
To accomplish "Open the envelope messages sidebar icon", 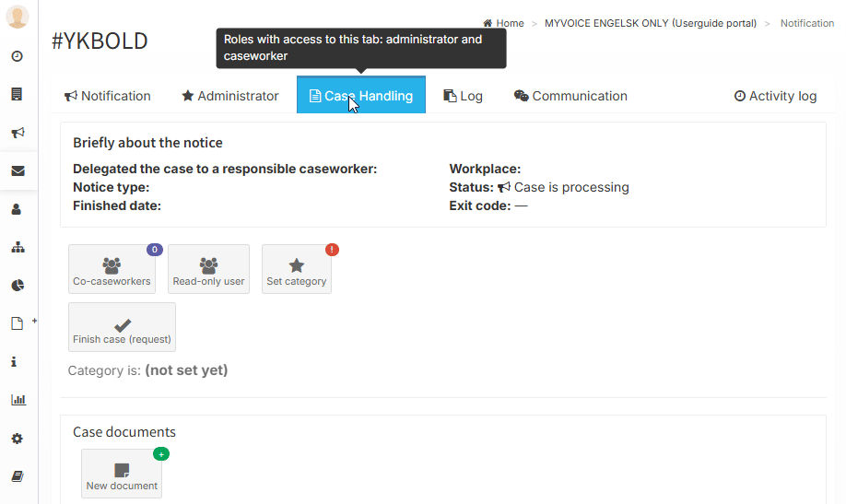I will [x=18, y=171].
